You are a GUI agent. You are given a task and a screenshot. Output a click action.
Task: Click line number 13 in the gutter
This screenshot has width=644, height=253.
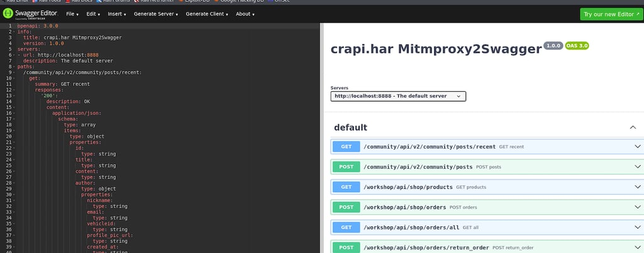[9, 95]
